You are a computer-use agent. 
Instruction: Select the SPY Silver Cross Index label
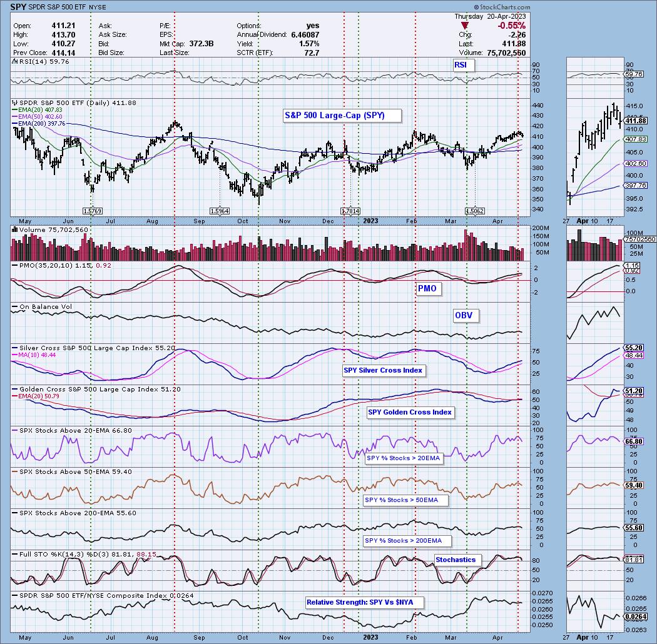point(383,370)
